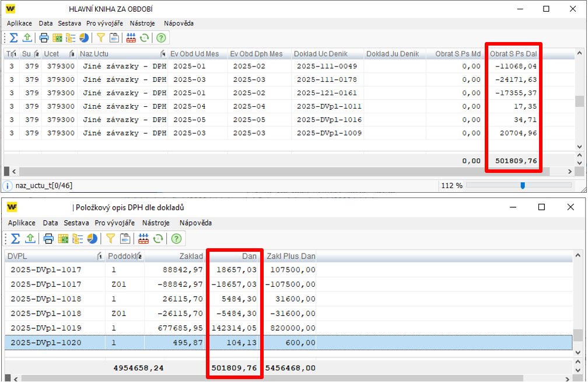588x382 pixels.
Task: Click tree grouping icon in Položkový opis DPH toolbar
Action: [x=77, y=238]
